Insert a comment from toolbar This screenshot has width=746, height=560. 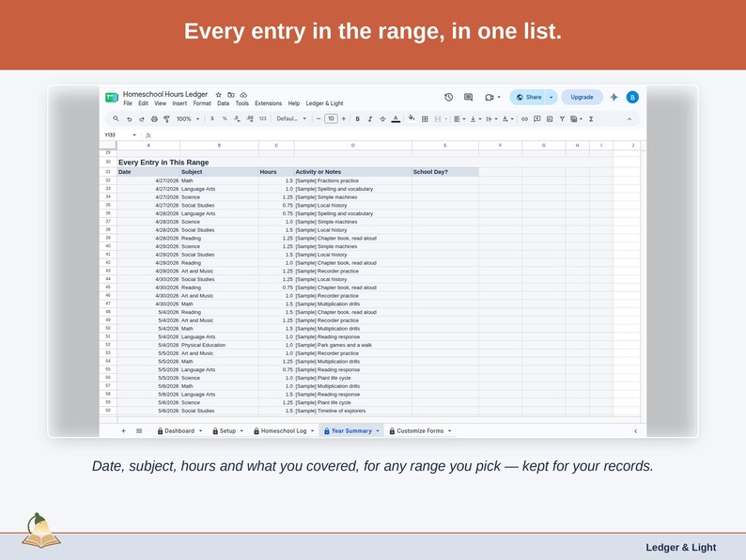coord(537,119)
